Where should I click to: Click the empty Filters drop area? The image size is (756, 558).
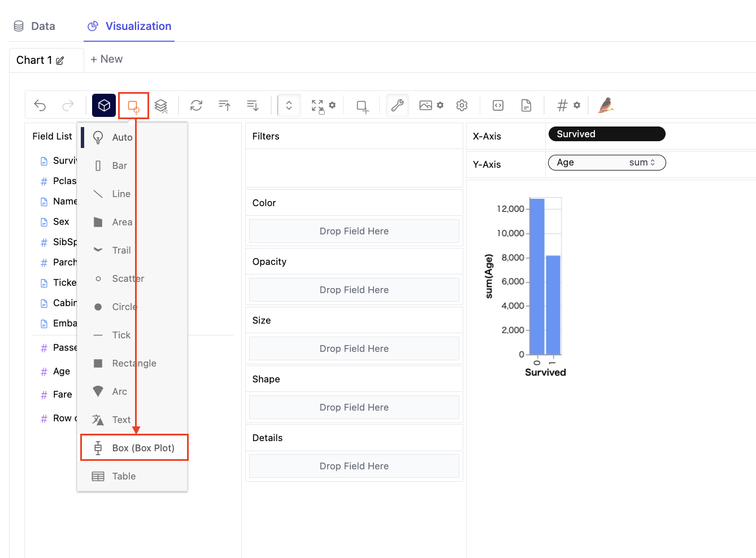354,168
